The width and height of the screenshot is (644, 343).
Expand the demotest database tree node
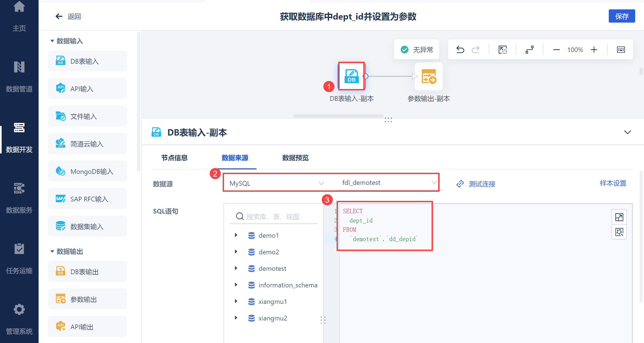(x=236, y=268)
